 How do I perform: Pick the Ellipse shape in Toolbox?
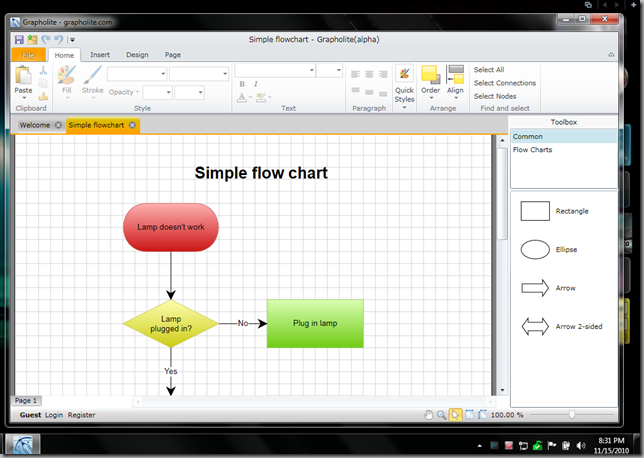(x=535, y=249)
